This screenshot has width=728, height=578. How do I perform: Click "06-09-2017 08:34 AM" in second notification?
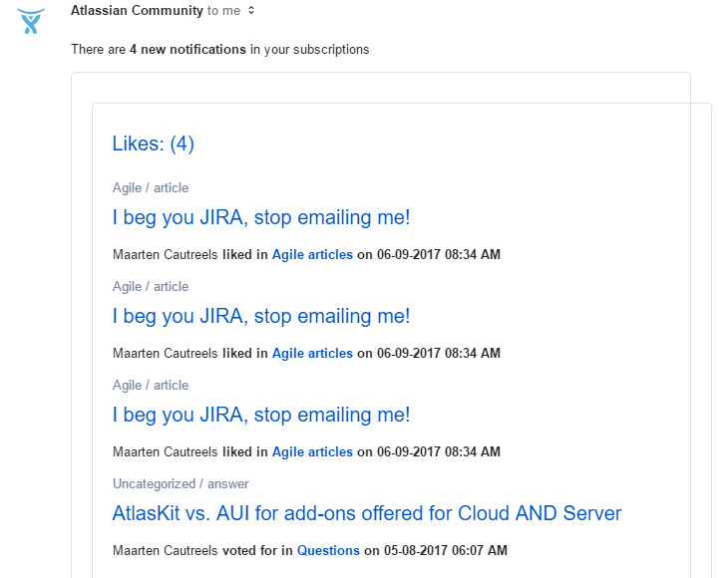pos(439,354)
